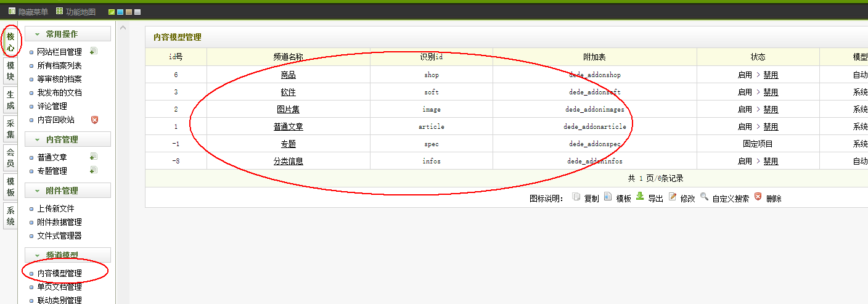The image size is (868, 304).
Task: Click the add icon beside 网站栏目管理
Action: (x=94, y=51)
